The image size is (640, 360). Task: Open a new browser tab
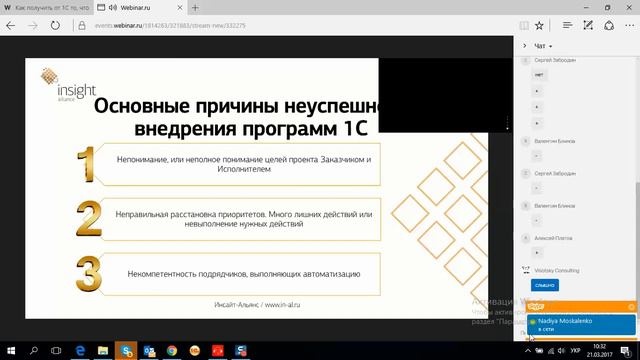point(195,7)
